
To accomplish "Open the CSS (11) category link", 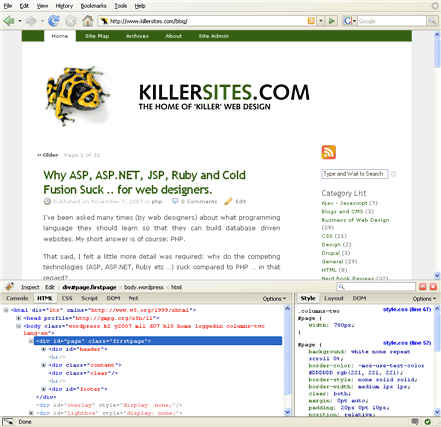I will pyautogui.click(x=334, y=236).
